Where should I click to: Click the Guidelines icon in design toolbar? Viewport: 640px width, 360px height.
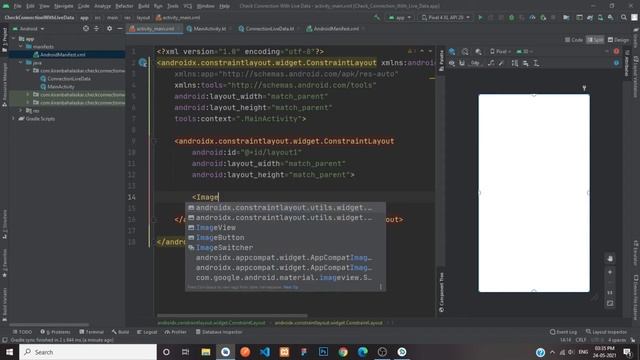[536, 63]
